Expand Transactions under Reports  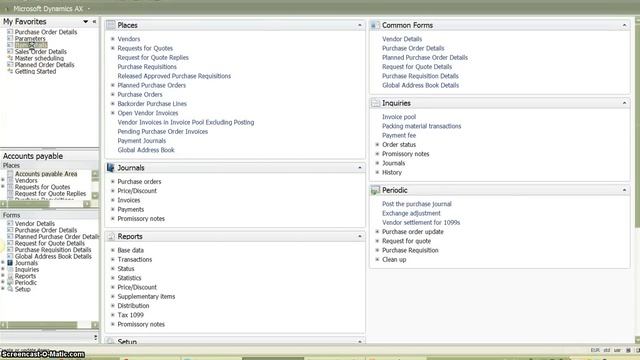click(x=113, y=260)
